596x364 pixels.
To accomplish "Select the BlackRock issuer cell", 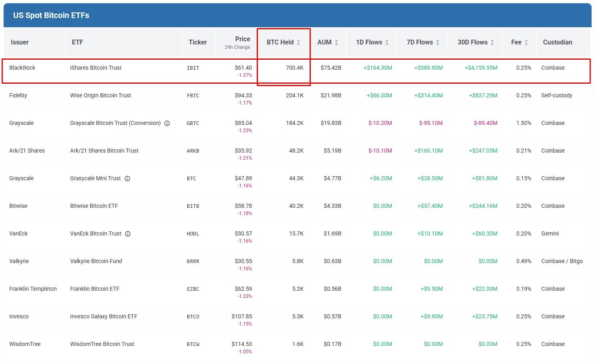I will point(22,68).
